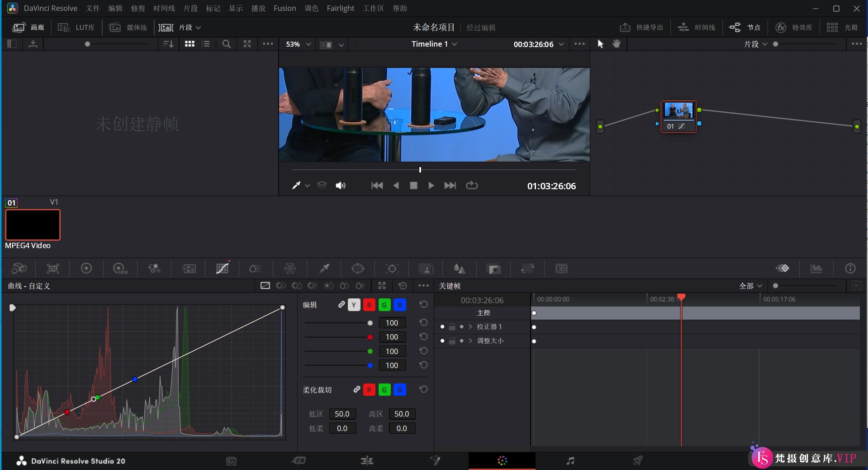The width and height of the screenshot is (868, 470).
Task: Open the Curves palette icon
Action: [x=222, y=269]
